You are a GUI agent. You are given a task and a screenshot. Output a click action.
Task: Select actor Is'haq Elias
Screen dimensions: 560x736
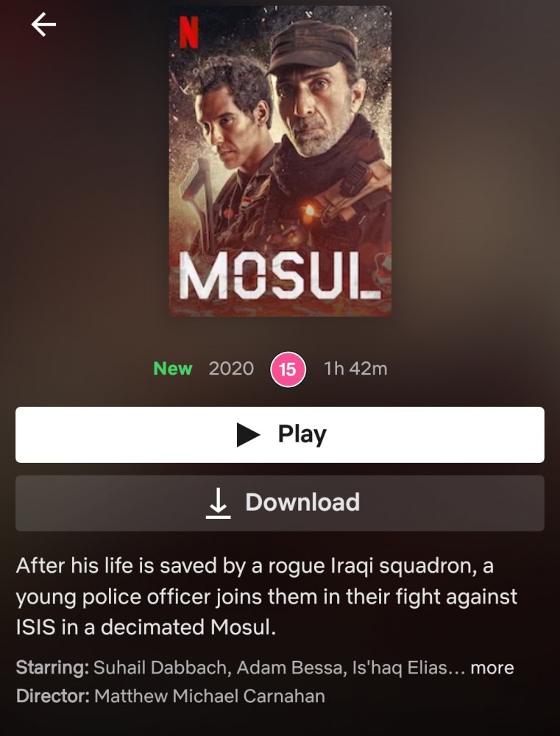tap(399, 668)
